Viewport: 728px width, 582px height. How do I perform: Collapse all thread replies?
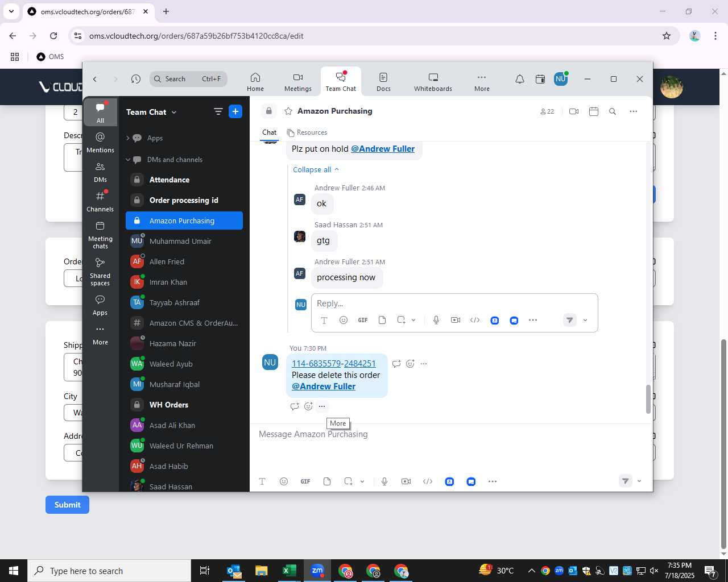coord(316,169)
